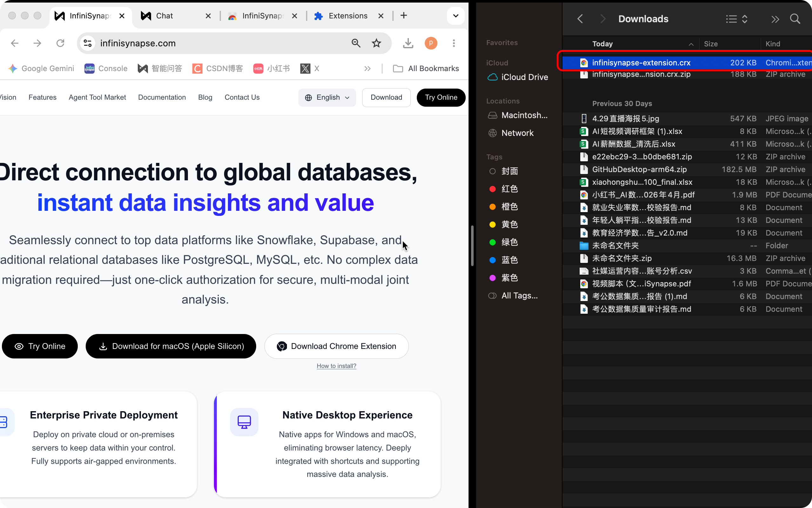Select the 封面 tag in Finder
Screen dimensions: 812x508
(503, 171)
